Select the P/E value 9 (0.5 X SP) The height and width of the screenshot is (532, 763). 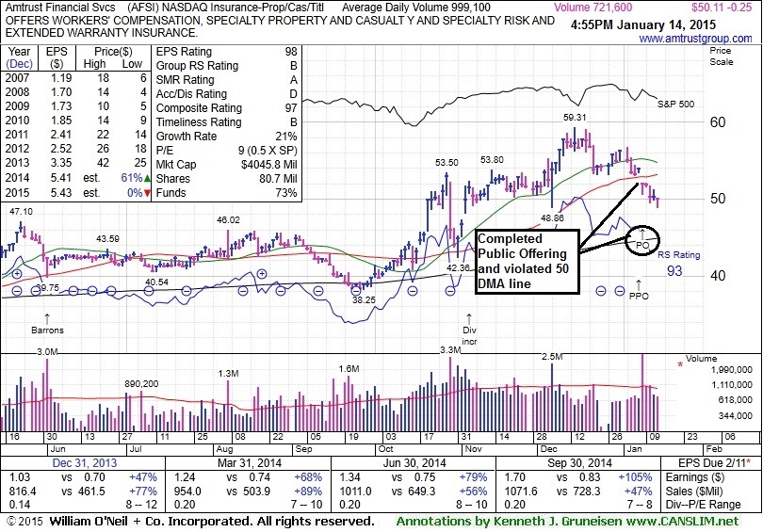point(268,151)
